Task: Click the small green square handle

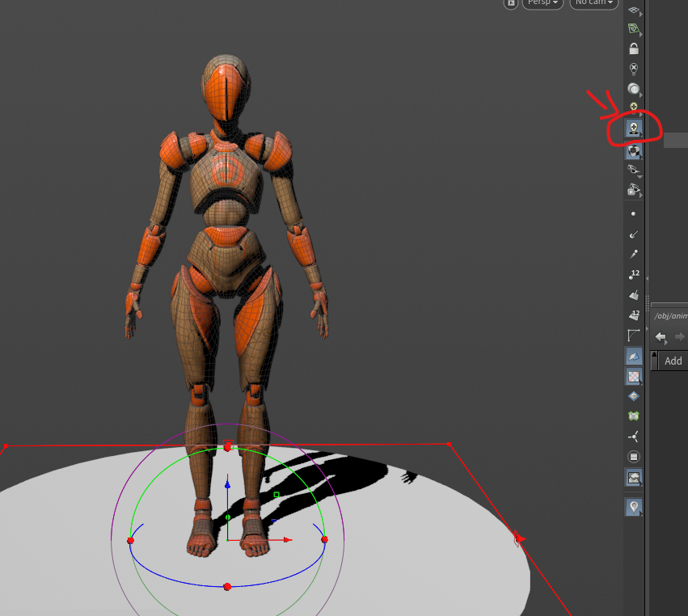Action: coord(276,495)
